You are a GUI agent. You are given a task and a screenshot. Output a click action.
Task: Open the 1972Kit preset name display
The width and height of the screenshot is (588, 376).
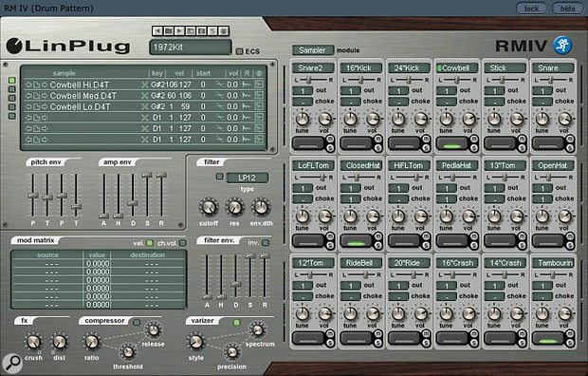(x=190, y=47)
